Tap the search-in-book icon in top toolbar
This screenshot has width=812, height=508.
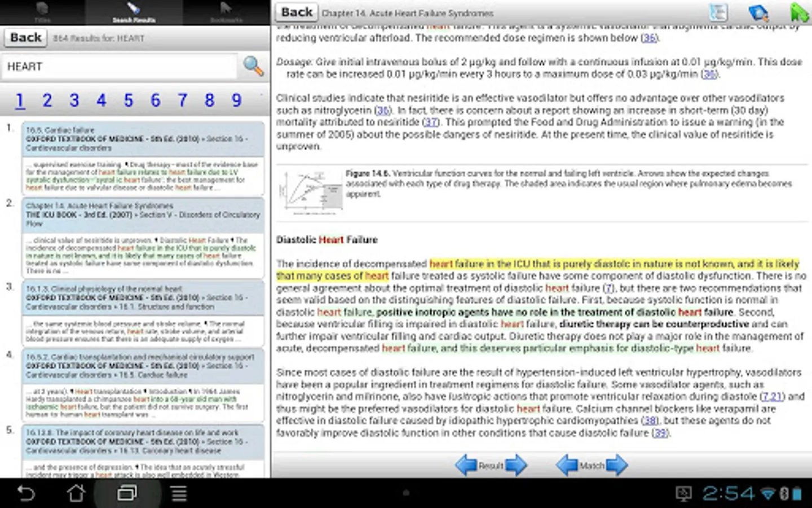click(758, 12)
